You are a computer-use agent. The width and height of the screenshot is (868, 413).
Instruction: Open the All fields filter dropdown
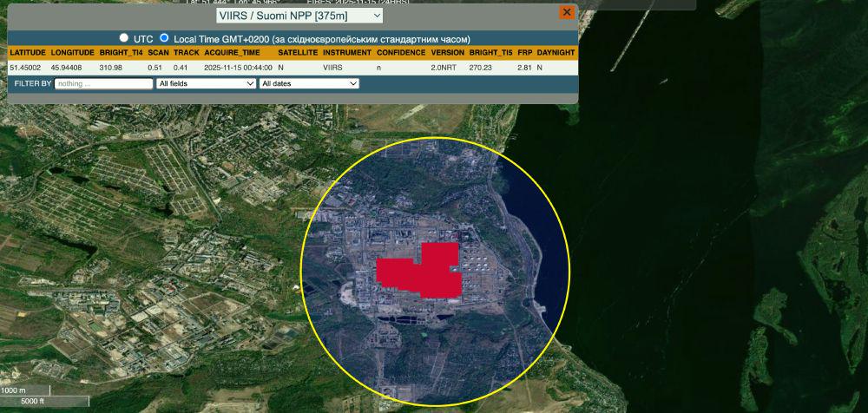click(206, 83)
